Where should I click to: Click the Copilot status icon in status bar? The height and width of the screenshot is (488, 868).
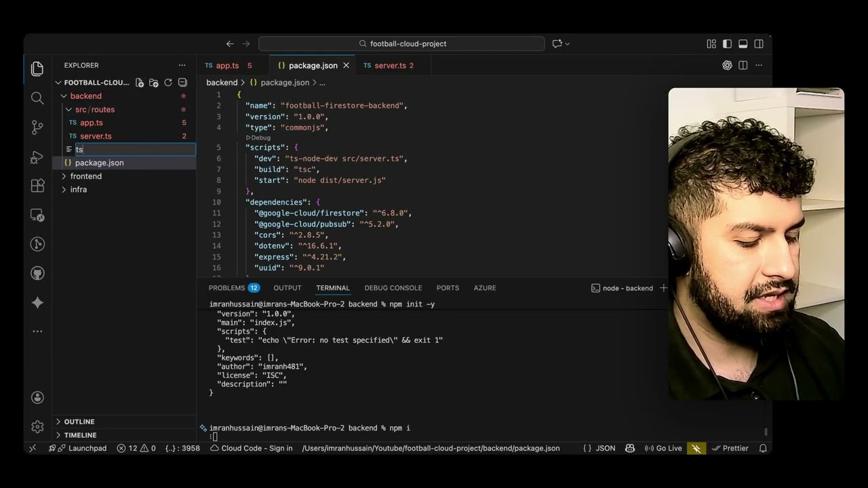coord(630,448)
